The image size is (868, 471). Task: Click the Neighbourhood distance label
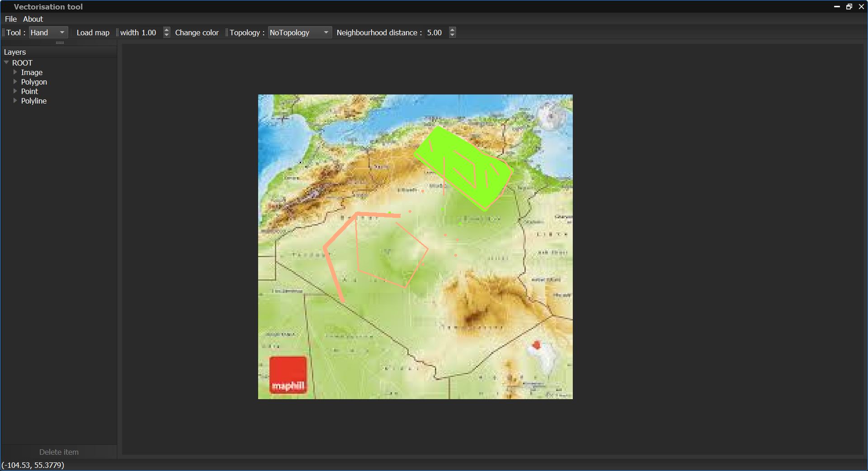(x=379, y=33)
